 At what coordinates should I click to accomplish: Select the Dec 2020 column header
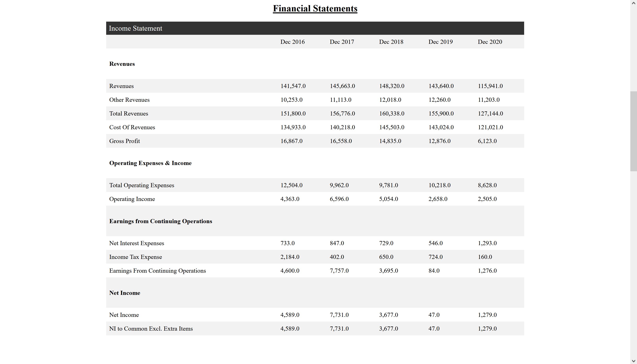[x=490, y=42]
